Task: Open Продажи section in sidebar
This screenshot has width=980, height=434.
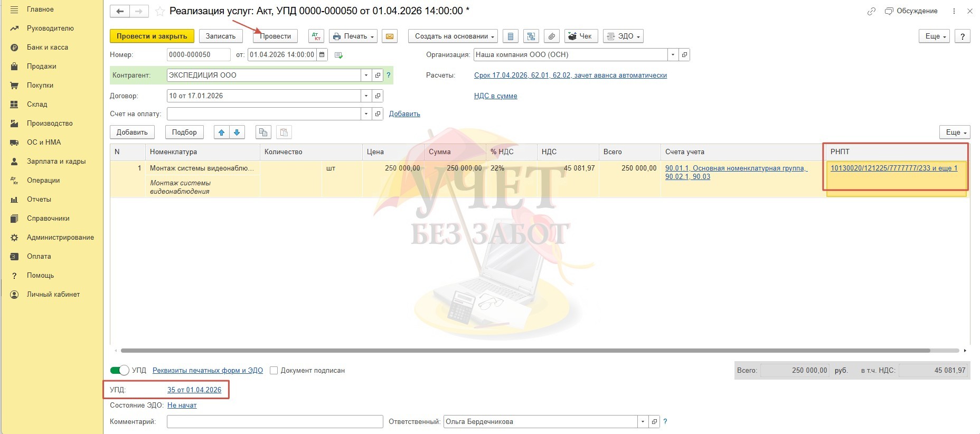Action: pos(41,67)
